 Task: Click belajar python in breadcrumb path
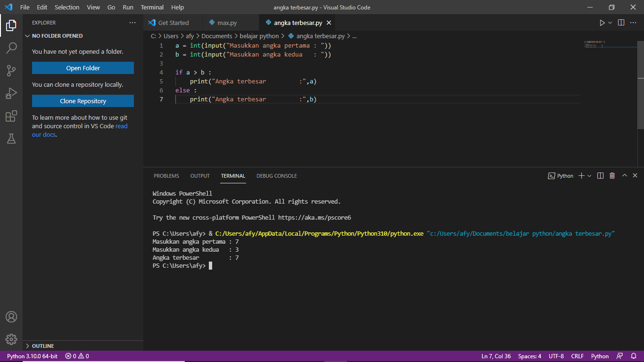click(259, 36)
